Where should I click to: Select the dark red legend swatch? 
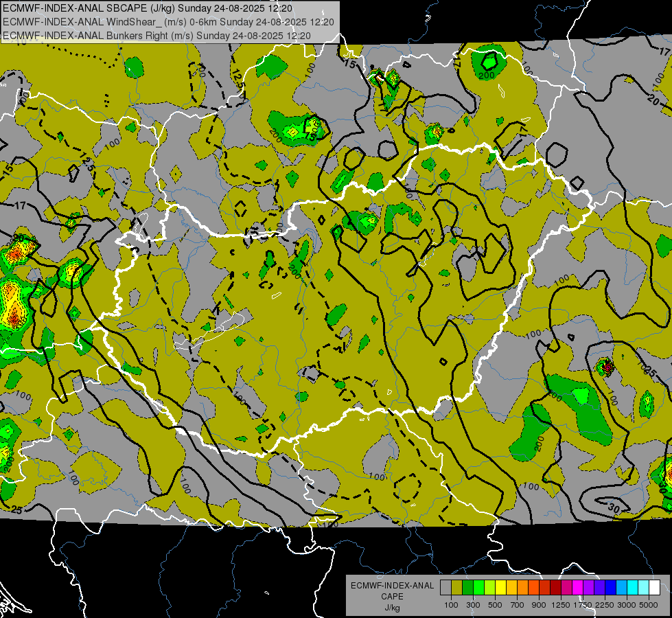pos(556,588)
